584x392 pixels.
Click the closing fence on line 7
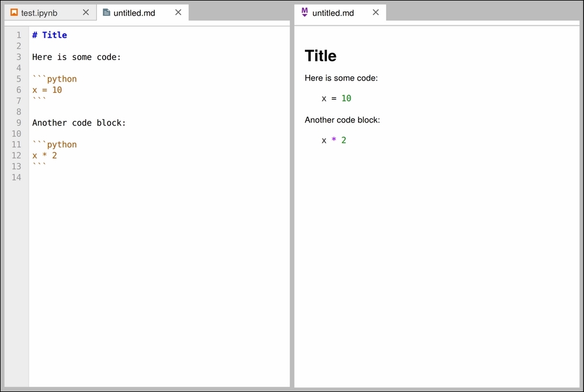tap(39, 100)
